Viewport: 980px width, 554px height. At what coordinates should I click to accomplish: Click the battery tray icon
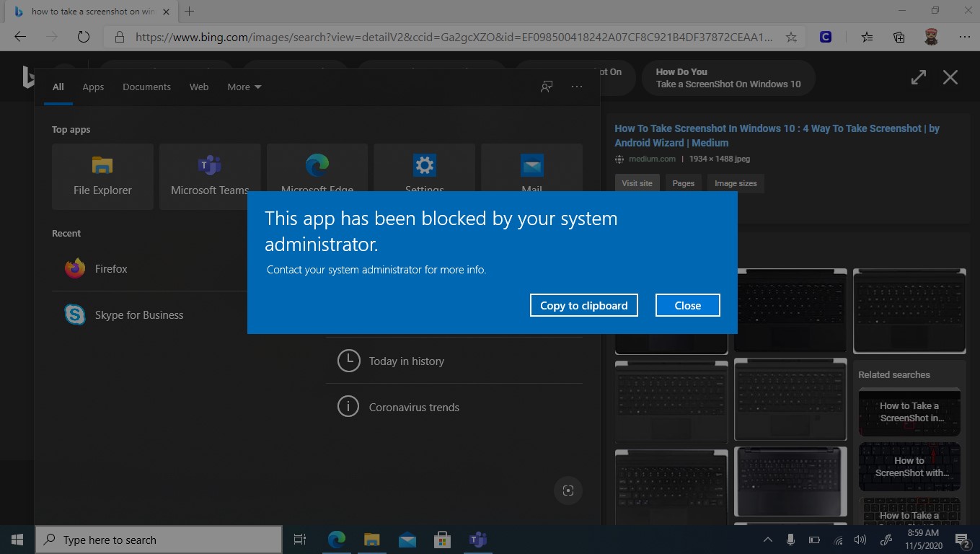coord(814,540)
